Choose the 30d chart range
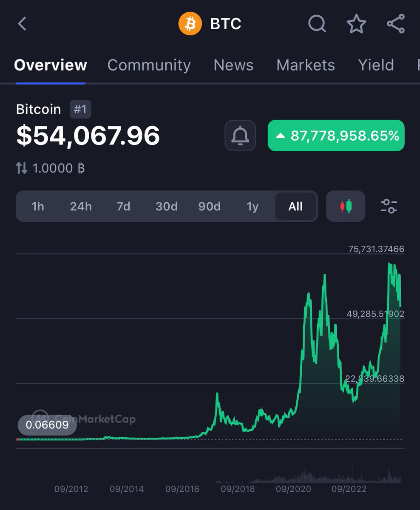Viewport: 420px width, 510px height. coord(166,207)
